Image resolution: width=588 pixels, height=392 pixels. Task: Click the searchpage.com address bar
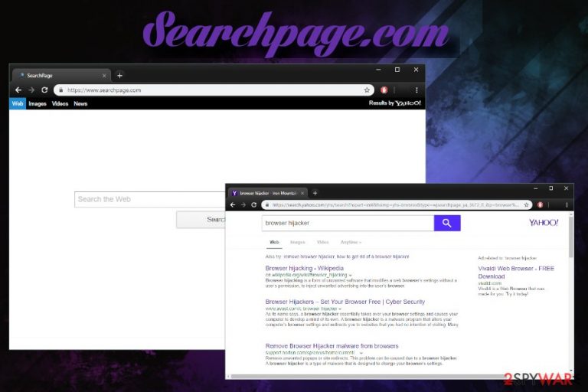(x=214, y=90)
